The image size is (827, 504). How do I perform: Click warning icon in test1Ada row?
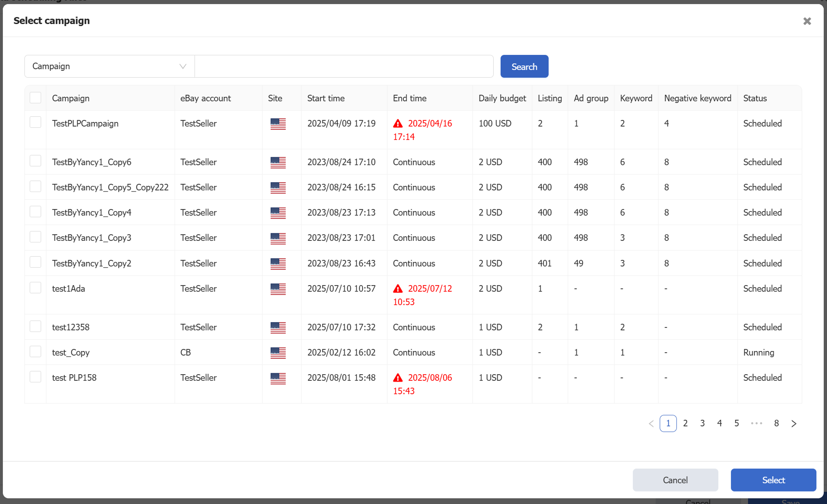[x=398, y=289]
